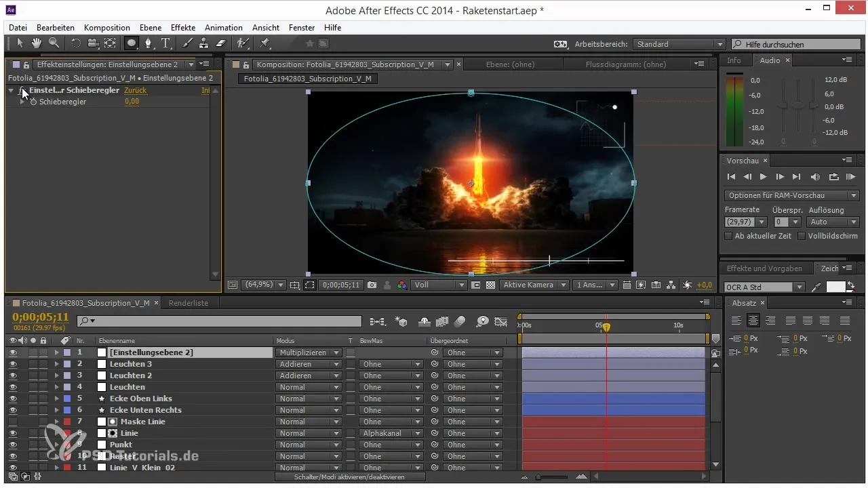Enable motion blur for the timeline
The height and width of the screenshot is (488, 868).
[460, 321]
